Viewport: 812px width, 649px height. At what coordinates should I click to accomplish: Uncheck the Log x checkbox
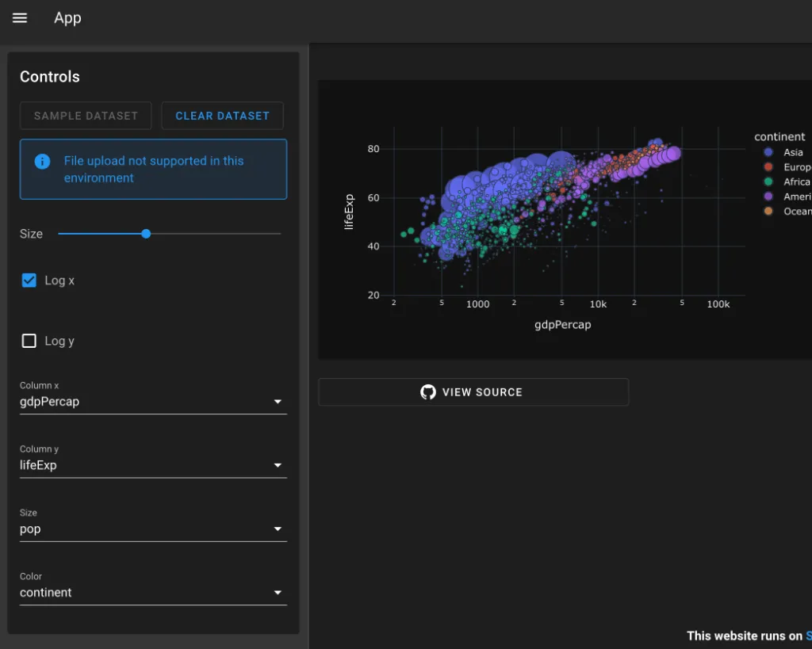pyautogui.click(x=29, y=281)
